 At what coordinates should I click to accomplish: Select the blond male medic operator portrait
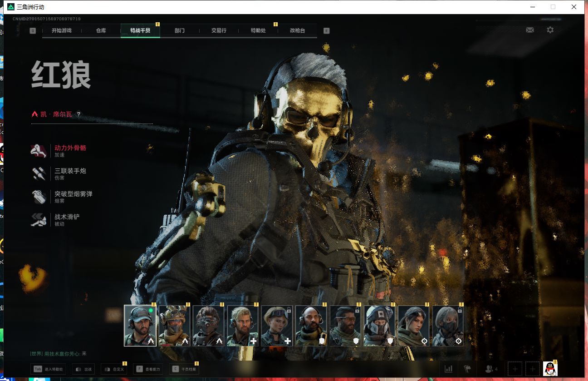[x=243, y=326]
